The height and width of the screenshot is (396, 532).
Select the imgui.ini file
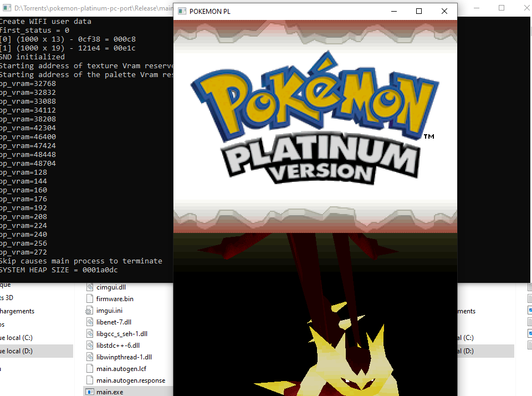[109, 311]
